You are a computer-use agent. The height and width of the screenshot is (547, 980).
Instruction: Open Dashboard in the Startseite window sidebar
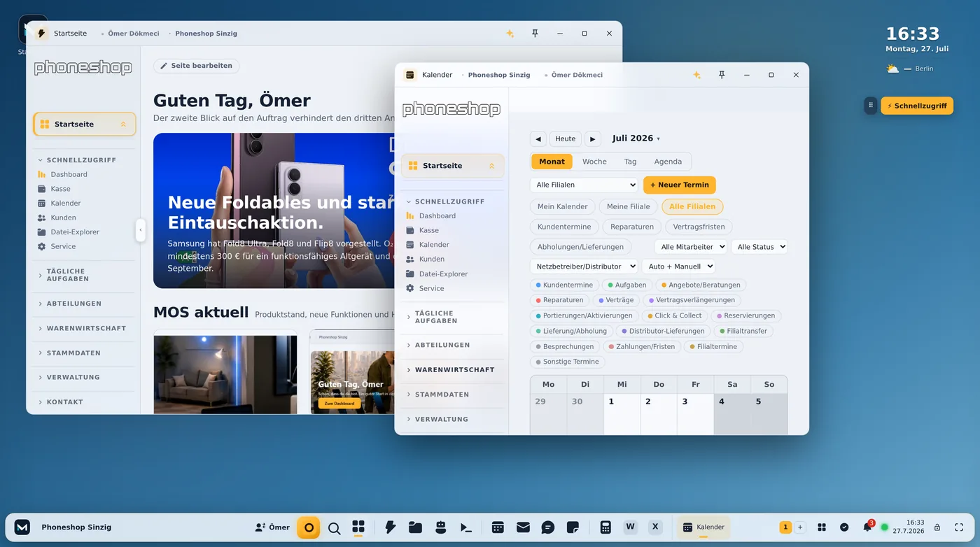[69, 174]
